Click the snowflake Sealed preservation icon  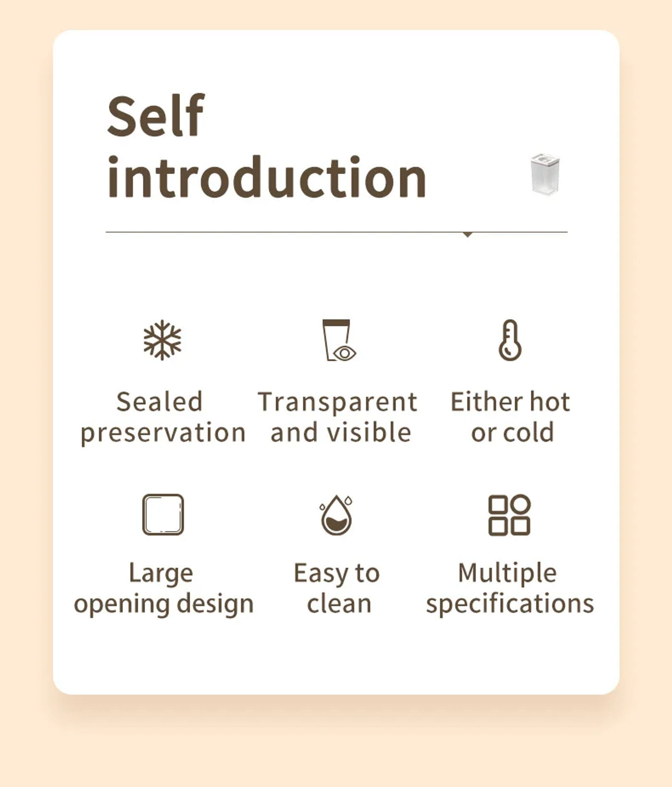click(x=163, y=340)
